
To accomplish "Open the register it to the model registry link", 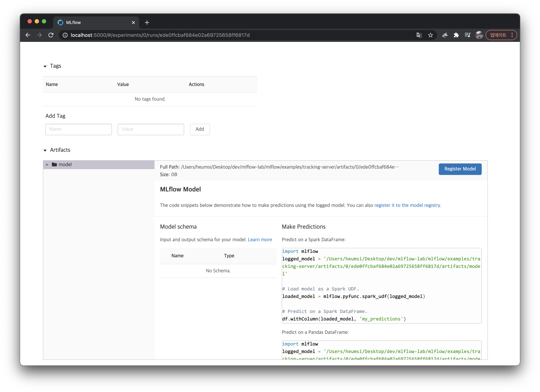I will pyautogui.click(x=407, y=205).
